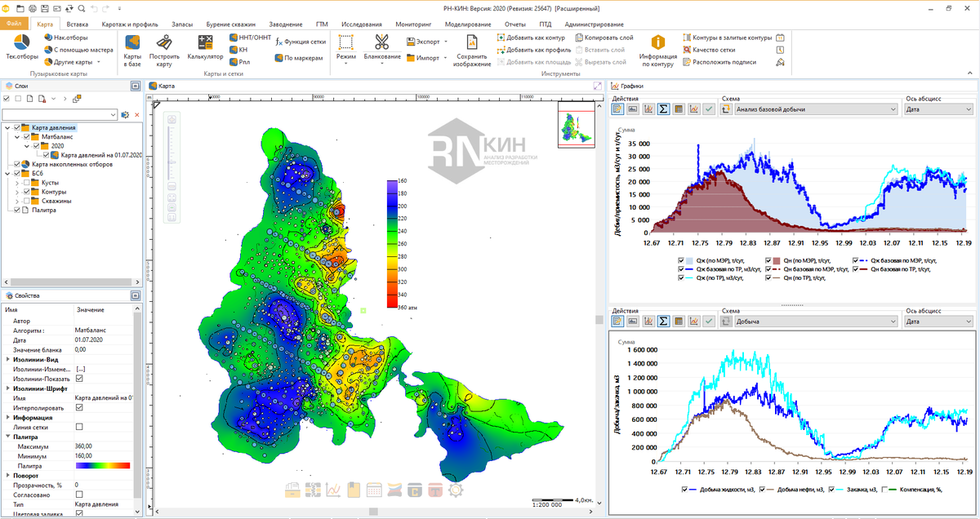Open upper chart Ось абсцисс Дата dropdown

[x=940, y=109]
